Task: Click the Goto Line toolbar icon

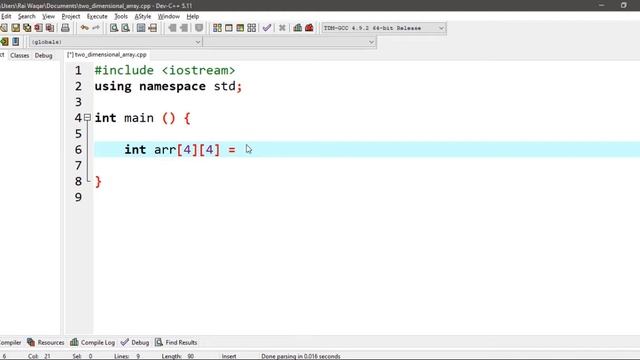Action: coord(152,28)
